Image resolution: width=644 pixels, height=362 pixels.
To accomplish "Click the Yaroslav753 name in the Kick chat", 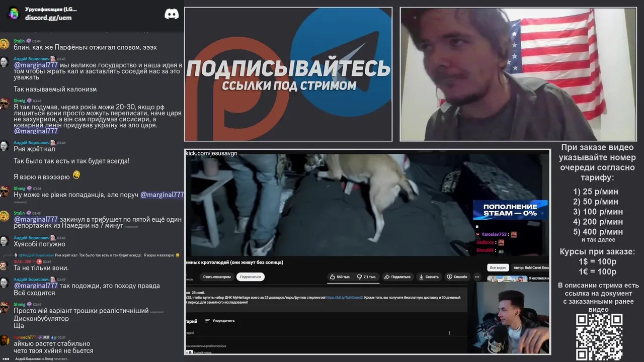I will pos(494,234).
